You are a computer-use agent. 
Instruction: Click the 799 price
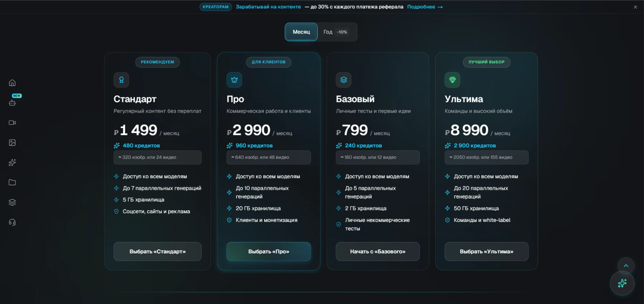(x=355, y=130)
